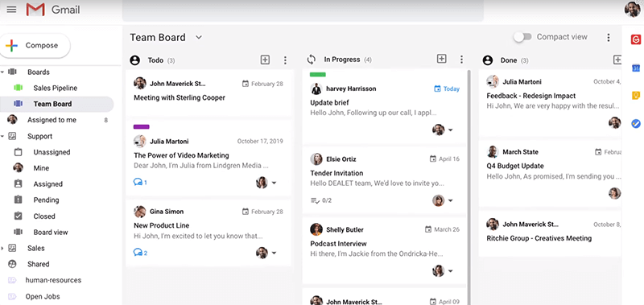Collapse the Boards section in sidebar
The height and width of the screenshot is (305, 644).
coord(2,72)
